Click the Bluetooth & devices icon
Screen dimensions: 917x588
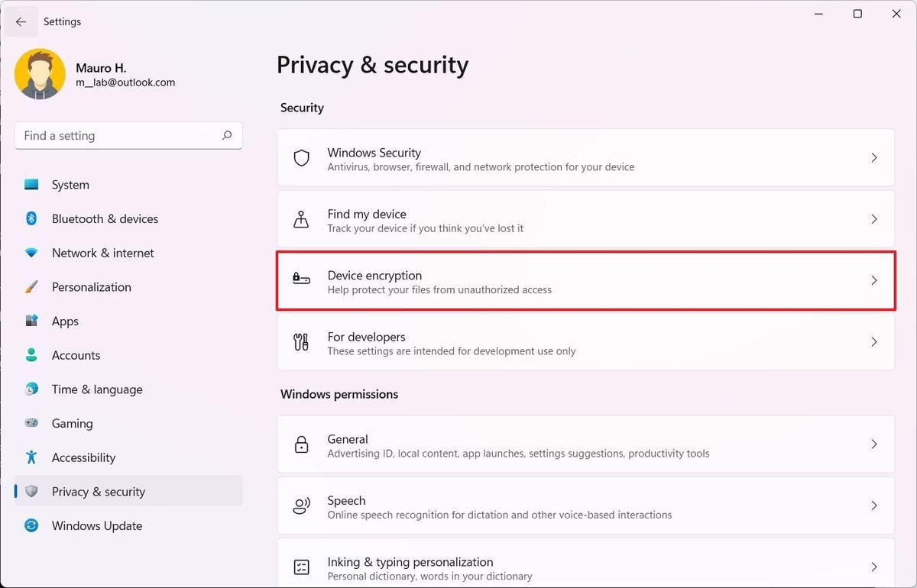[x=31, y=218]
